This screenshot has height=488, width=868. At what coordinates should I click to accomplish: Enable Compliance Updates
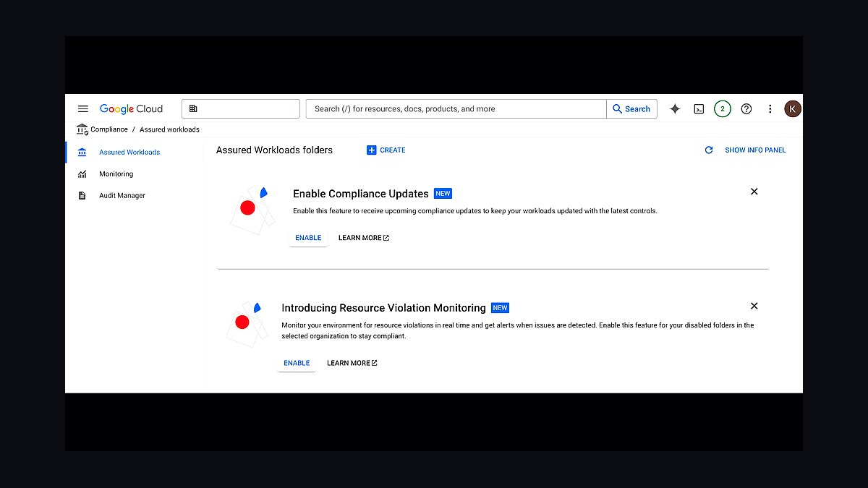tap(308, 238)
